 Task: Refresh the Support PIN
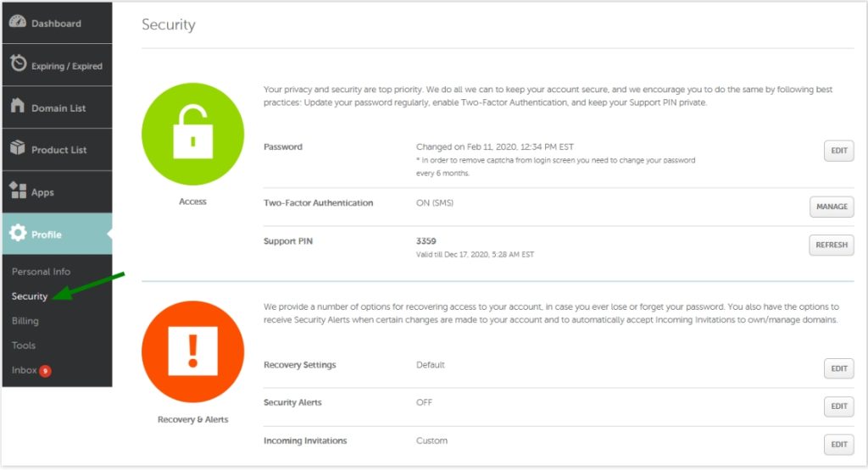pos(831,245)
